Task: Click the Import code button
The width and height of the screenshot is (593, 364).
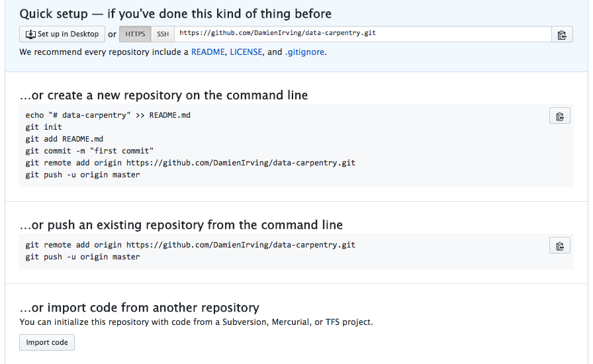Action: click(x=47, y=342)
